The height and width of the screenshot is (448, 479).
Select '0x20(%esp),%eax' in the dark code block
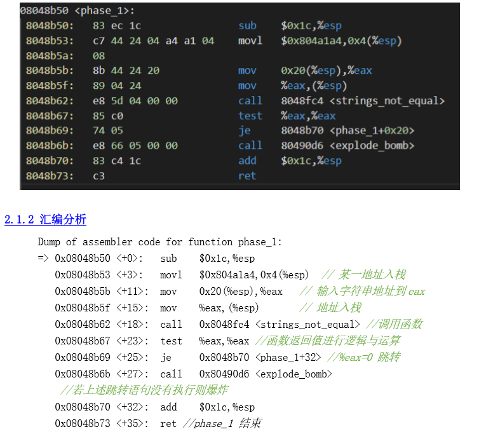pyautogui.click(x=327, y=71)
